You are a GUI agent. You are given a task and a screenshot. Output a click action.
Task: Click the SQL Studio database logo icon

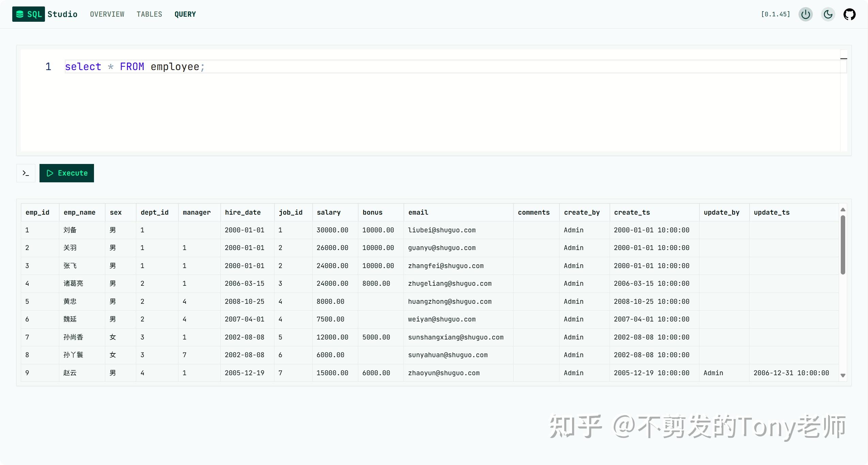(x=20, y=14)
